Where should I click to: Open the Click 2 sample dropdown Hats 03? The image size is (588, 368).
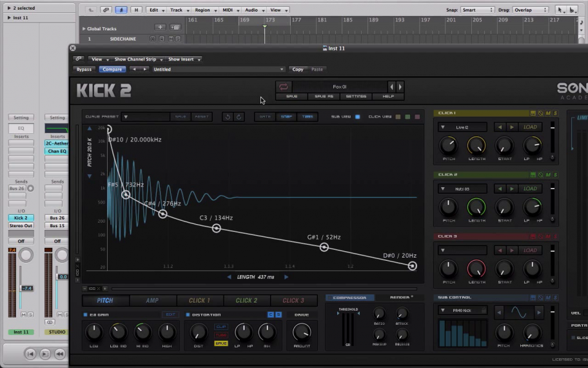coord(462,189)
